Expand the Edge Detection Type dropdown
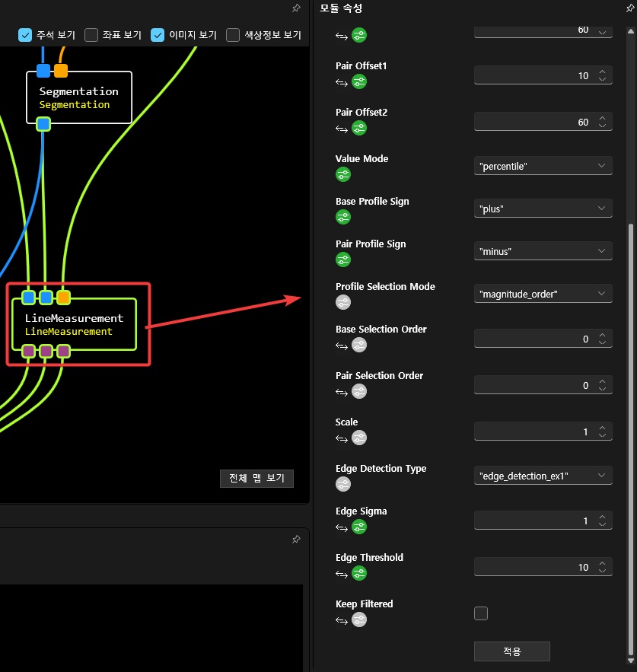The width and height of the screenshot is (637, 672). click(543, 476)
